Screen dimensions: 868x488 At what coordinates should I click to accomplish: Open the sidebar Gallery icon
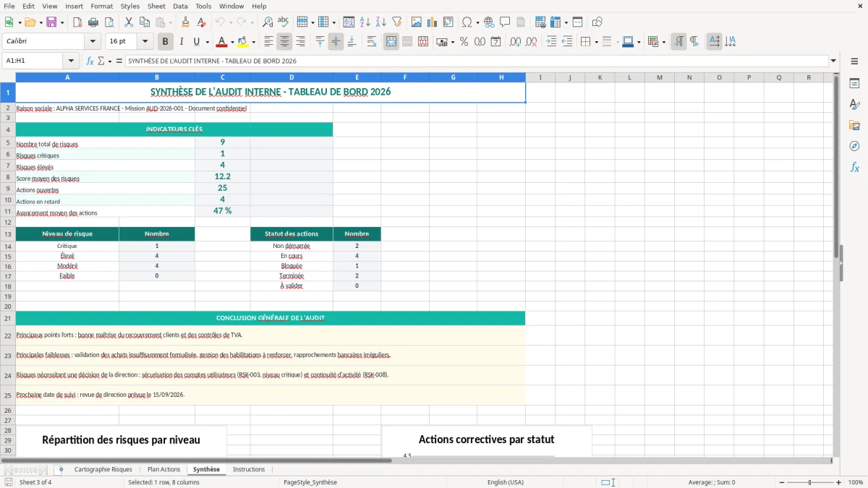click(x=854, y=125)
